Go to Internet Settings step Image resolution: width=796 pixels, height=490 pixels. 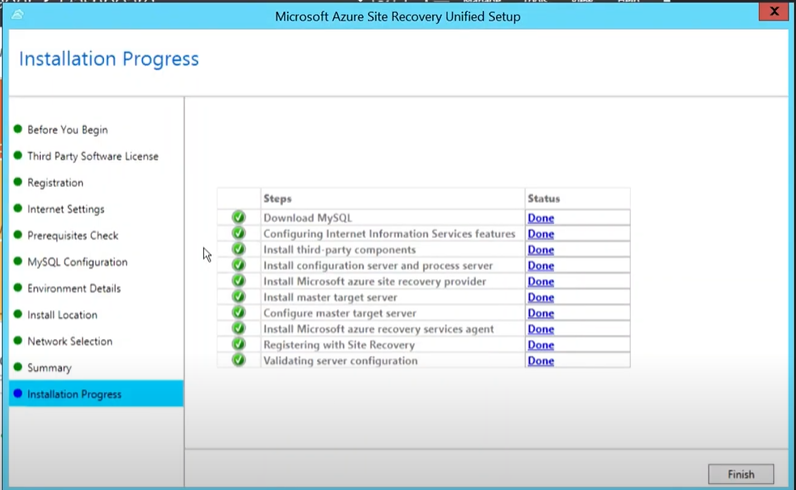(x=66, y=209)
